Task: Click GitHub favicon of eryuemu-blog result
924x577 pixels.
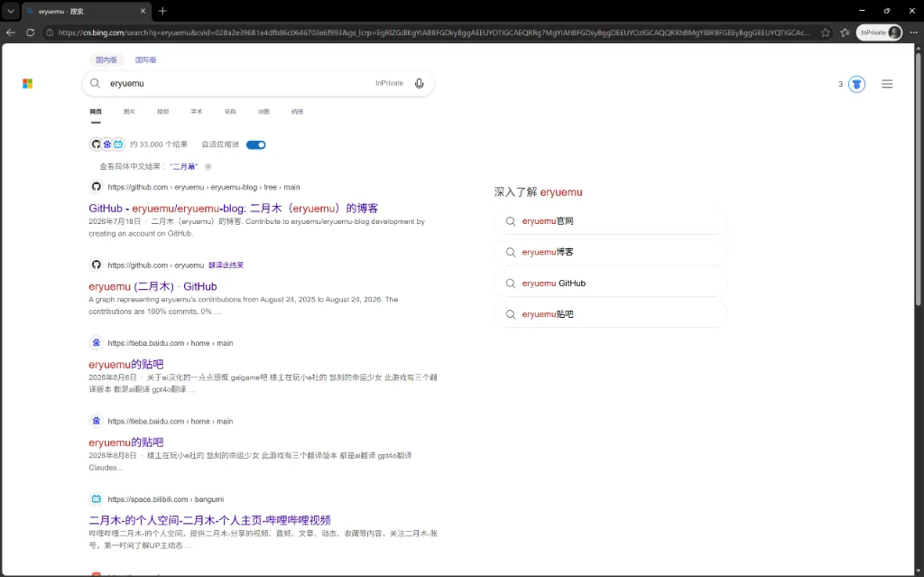Action: (96, 186)
